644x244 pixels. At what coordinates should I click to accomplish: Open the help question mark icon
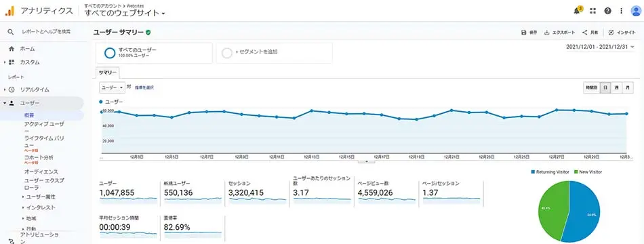tap(608, 11)
